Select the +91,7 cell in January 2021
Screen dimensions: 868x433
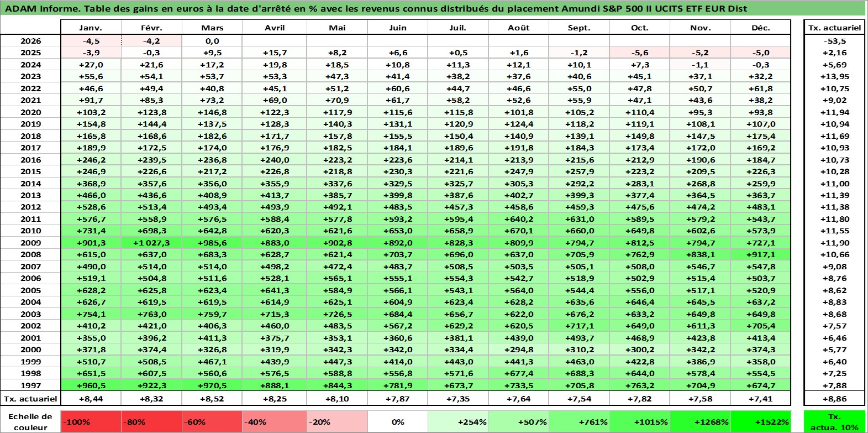tap(91, 100)
